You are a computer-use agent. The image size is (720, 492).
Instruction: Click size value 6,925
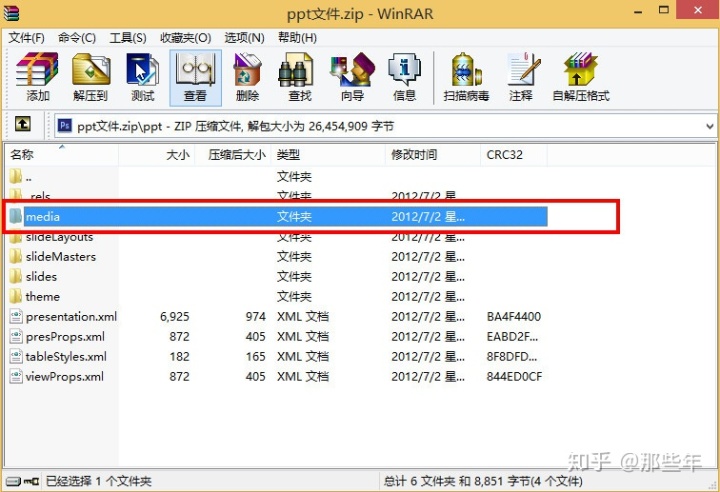click(174, 317)
